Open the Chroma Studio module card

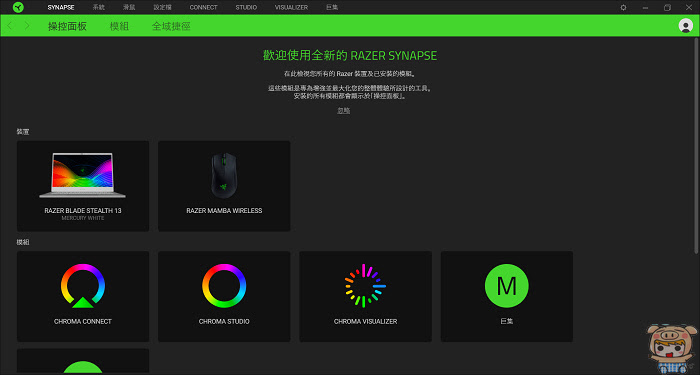[224, 296]
